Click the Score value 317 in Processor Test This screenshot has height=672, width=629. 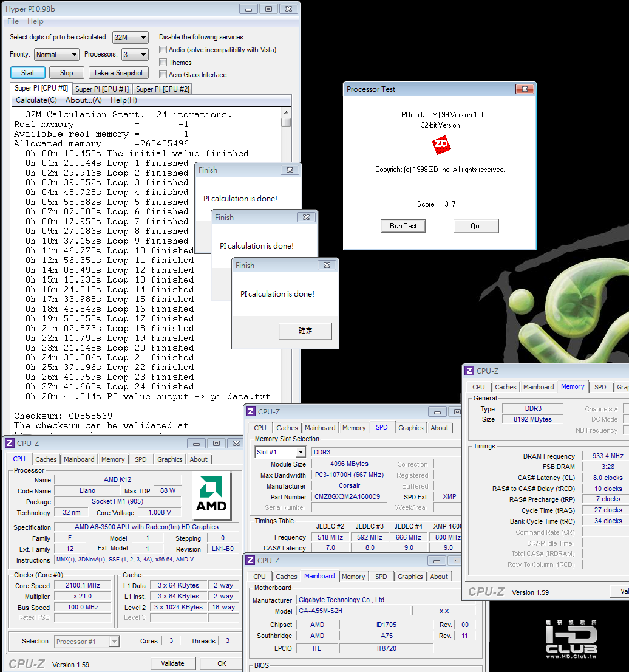pos(450,204)
